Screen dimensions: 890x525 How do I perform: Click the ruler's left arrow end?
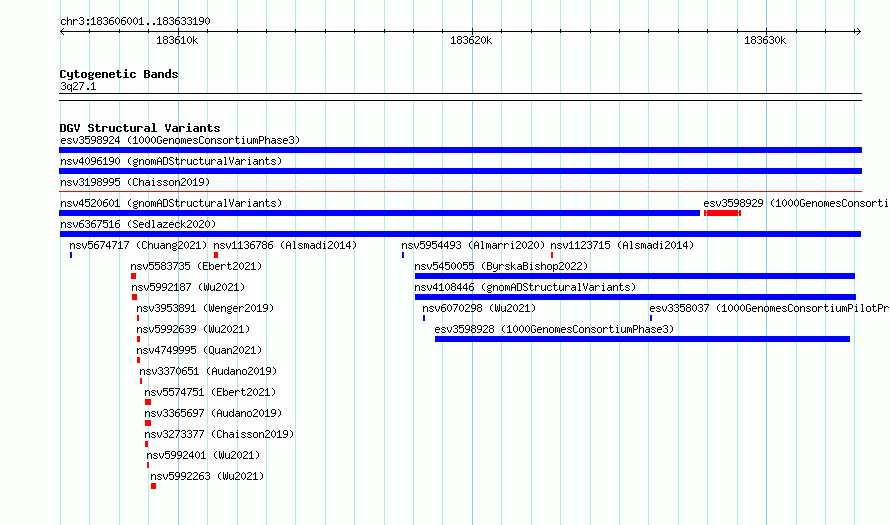62,32
